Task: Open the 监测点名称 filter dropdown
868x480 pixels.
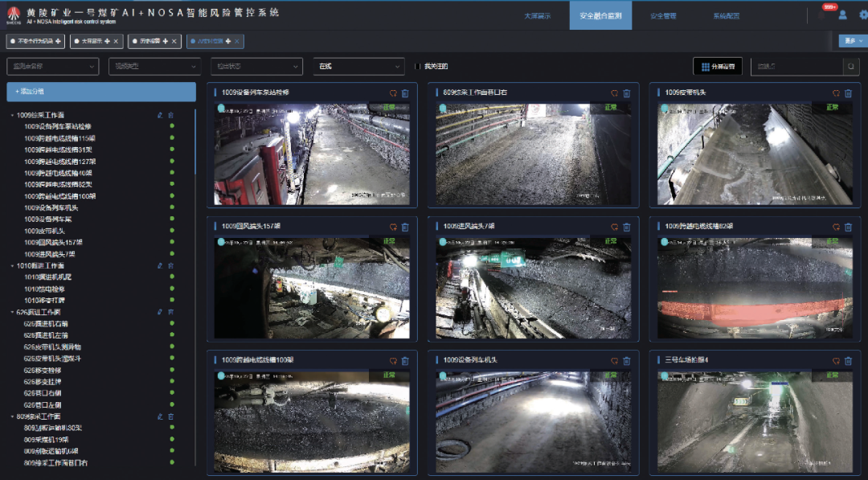Action: coord(52,67)
